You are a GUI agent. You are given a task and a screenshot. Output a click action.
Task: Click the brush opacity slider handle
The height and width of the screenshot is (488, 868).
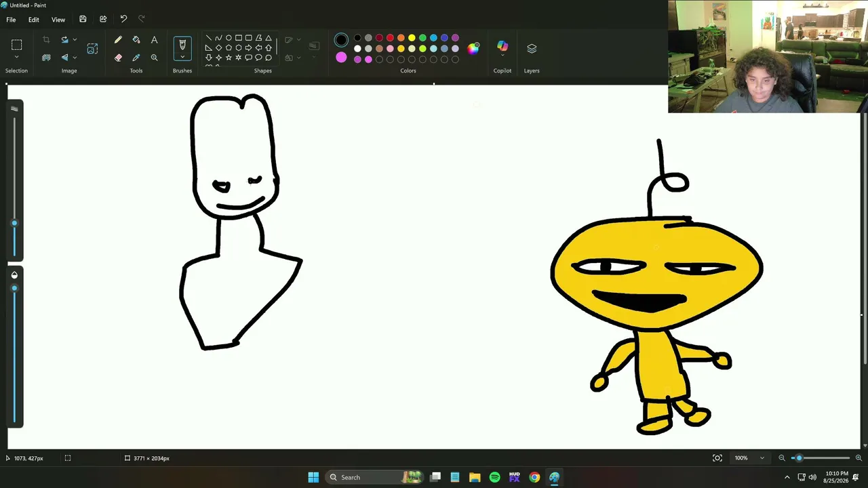14,288
